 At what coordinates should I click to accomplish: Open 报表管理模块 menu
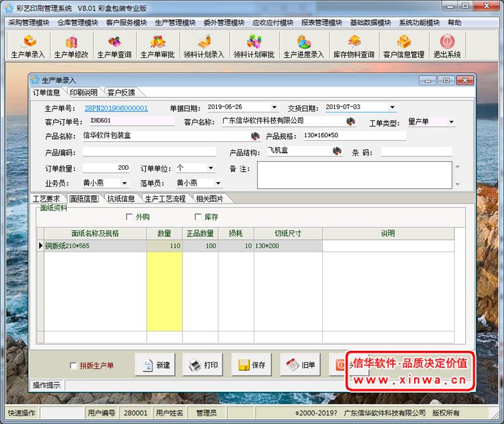[x=322, y=23]
